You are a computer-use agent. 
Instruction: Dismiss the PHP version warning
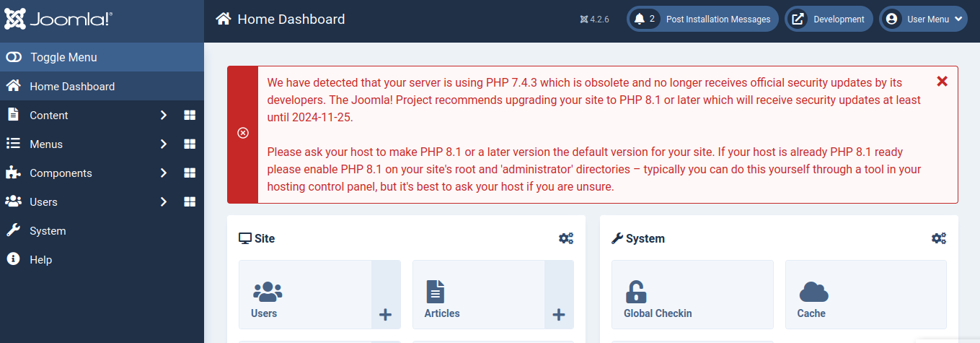tap(942, 81)
